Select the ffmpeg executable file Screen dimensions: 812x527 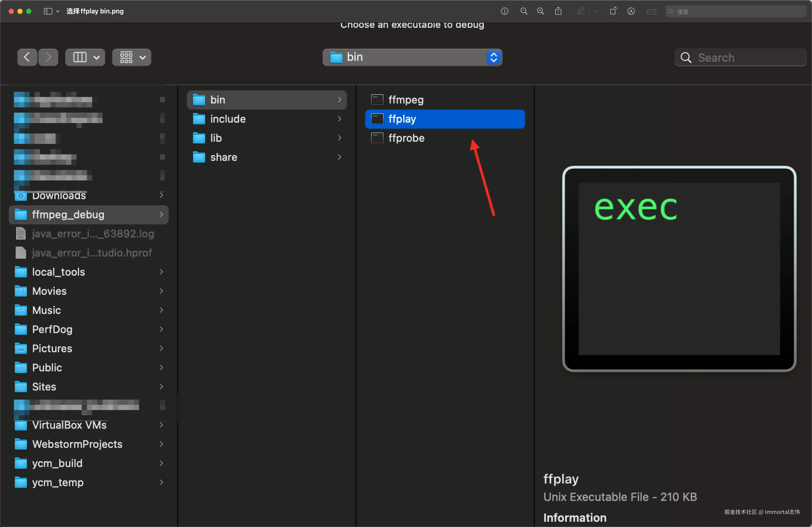pyautogui.click(x=405, y=100)
